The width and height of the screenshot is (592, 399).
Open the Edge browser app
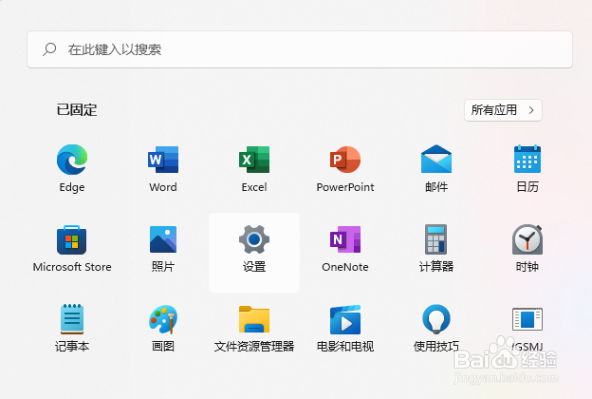click(x=72, y=160)
